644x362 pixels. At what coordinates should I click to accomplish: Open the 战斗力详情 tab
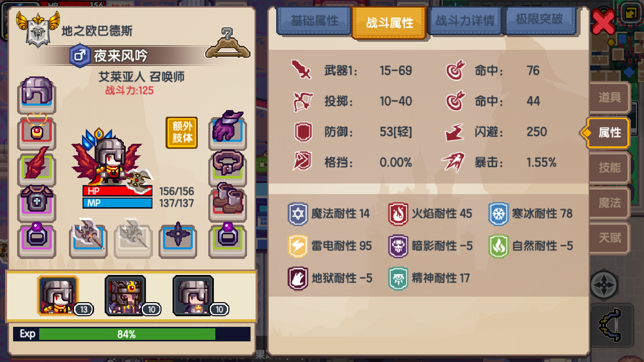coord(464,21)
